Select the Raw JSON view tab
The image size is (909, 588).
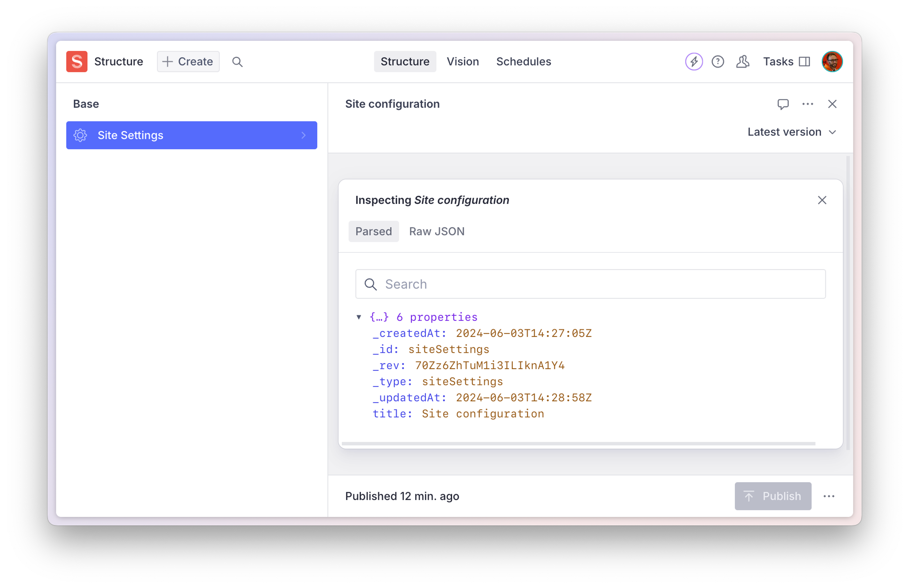coord(437,231)
